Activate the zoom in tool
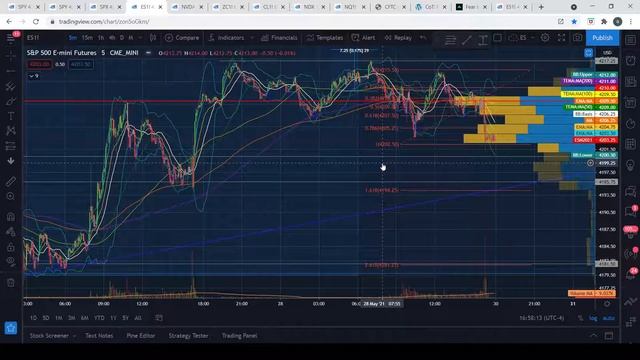 point(11,196)
